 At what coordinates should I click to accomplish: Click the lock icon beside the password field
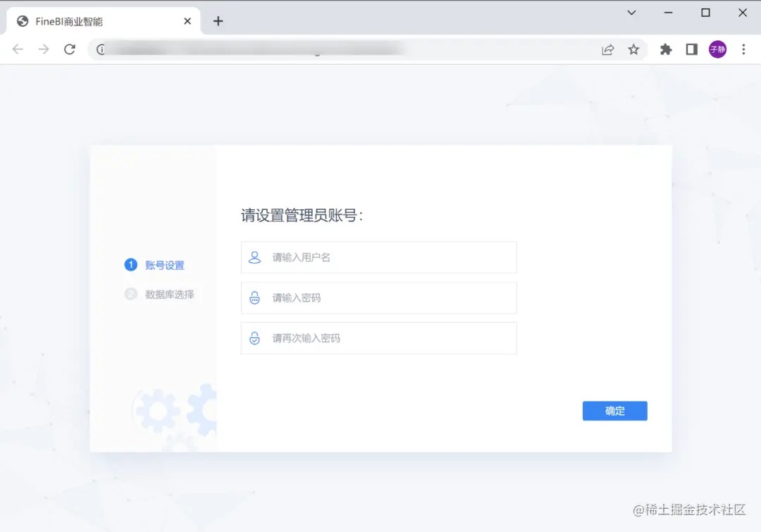tap(254, 297)
